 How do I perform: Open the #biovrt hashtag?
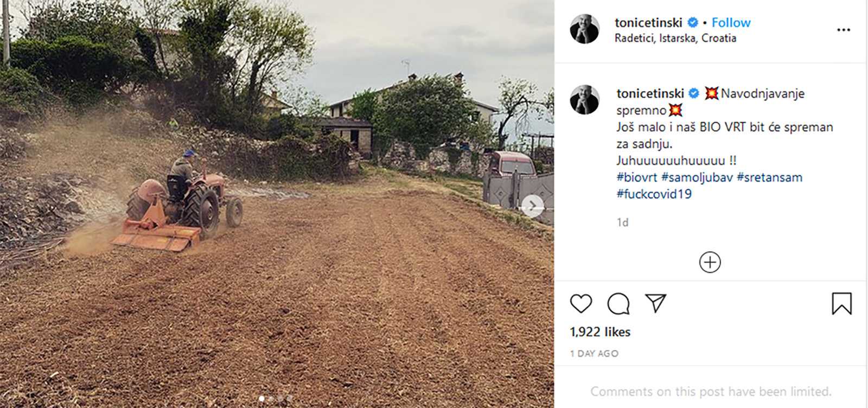coord(636,177)
